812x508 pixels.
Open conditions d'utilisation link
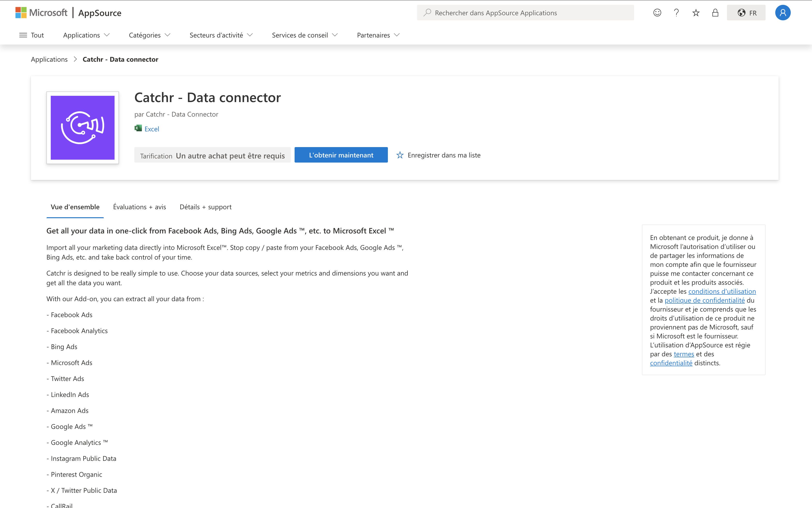click(722, 291)
